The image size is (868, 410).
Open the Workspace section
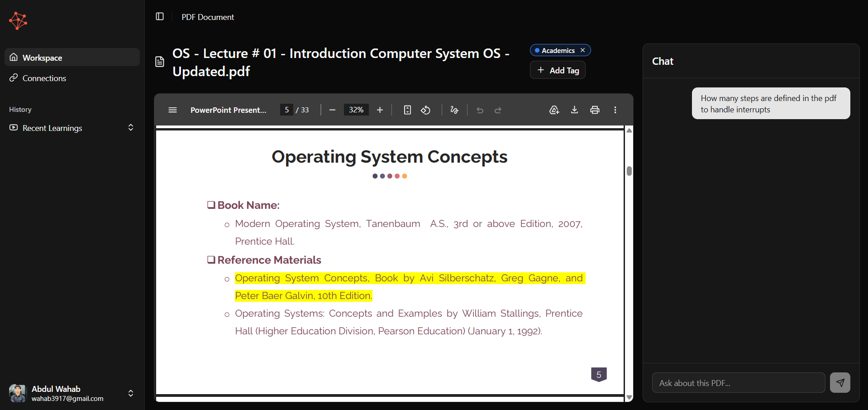[72, 58]
